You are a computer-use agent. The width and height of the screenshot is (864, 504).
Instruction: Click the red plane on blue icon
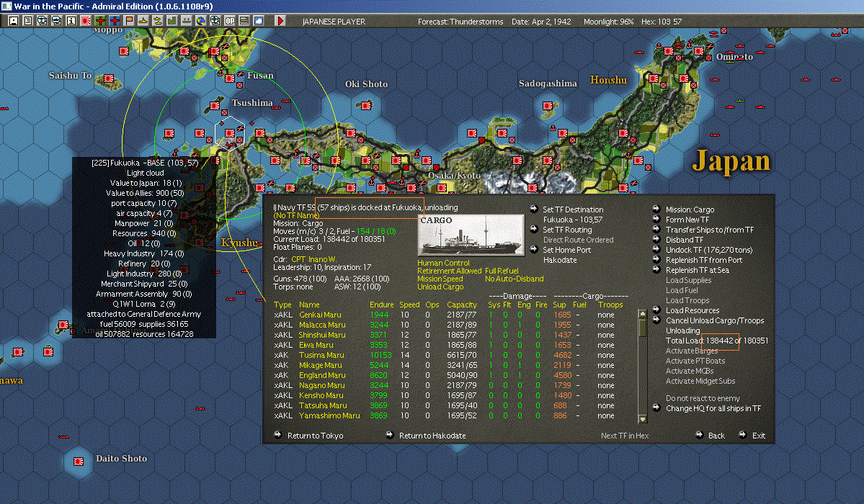coord(114,21)
